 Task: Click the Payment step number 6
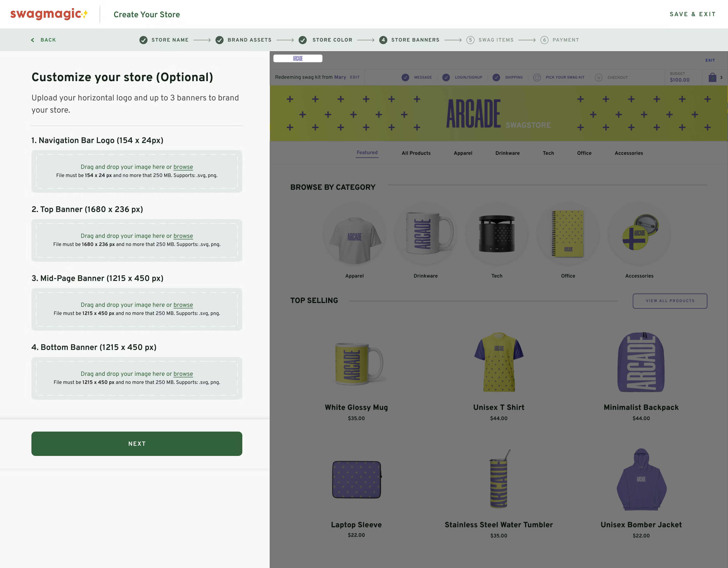point(544,40)
